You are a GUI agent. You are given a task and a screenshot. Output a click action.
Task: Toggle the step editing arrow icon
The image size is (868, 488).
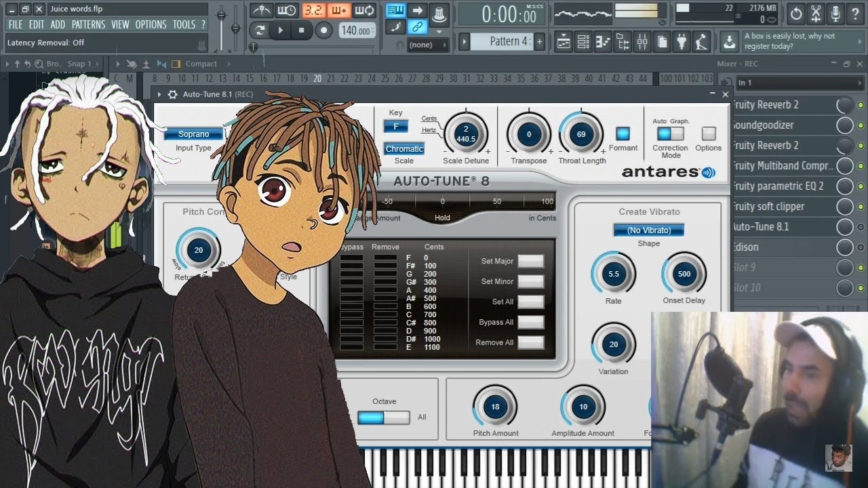[418, 10]
